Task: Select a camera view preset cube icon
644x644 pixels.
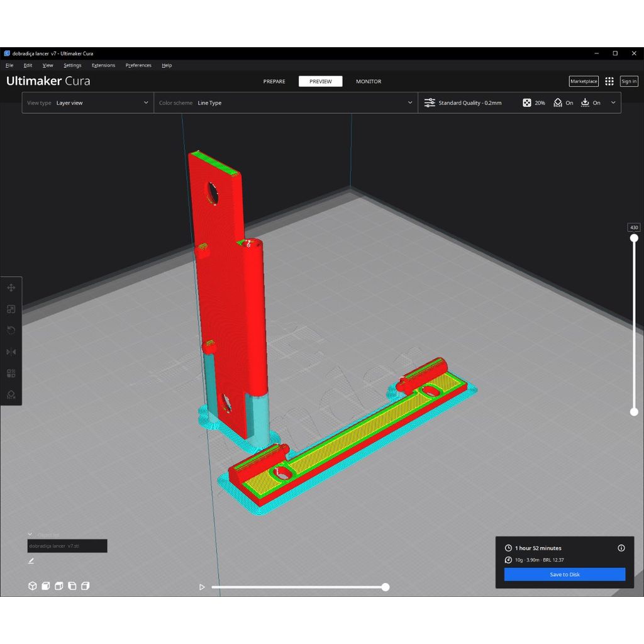Action: 32,586
